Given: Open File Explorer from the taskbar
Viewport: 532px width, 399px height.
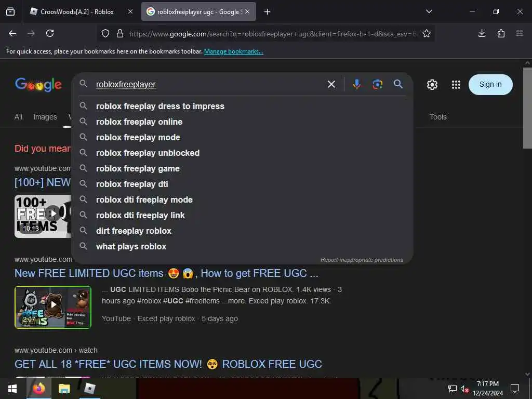Looking at the screenshot, I should point(64,389).
